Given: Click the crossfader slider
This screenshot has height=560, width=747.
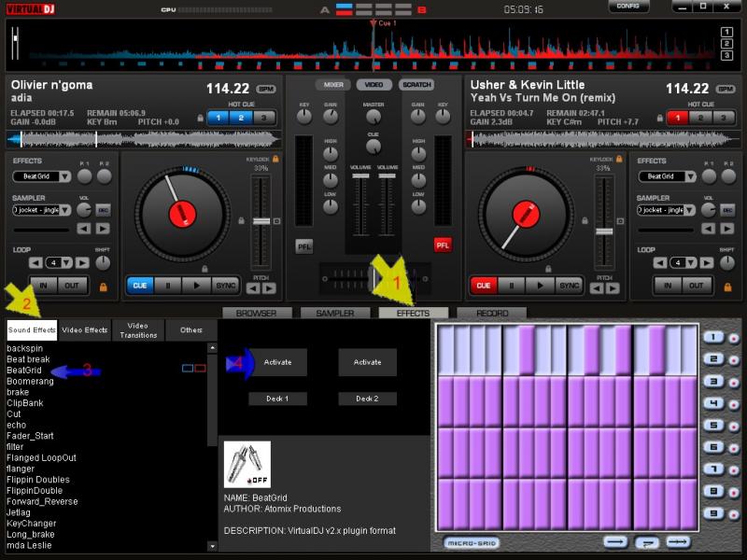Looking at the screenshot, I should 373,277.
